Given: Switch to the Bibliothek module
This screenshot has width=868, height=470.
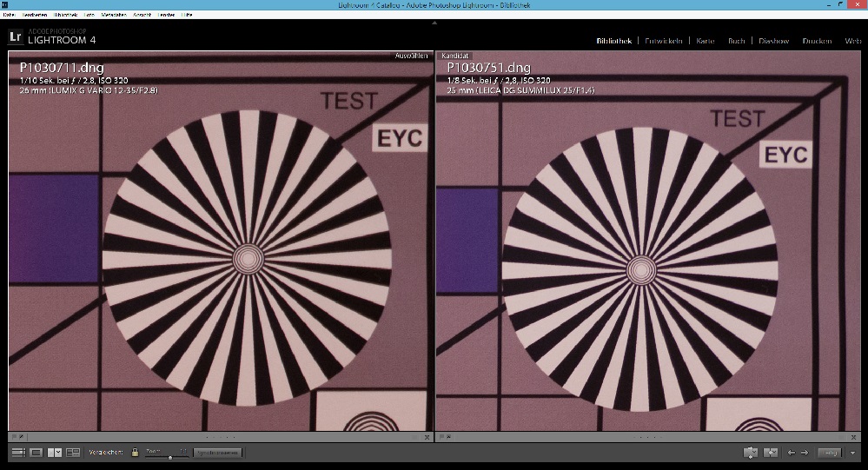Looking at the screenshot, I should 614,41.
